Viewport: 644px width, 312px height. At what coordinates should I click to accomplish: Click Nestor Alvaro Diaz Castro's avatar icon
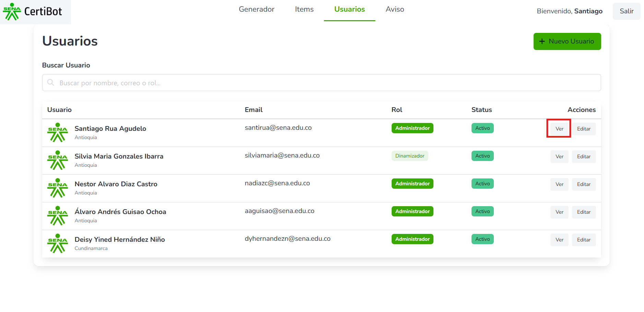point(58,188)
